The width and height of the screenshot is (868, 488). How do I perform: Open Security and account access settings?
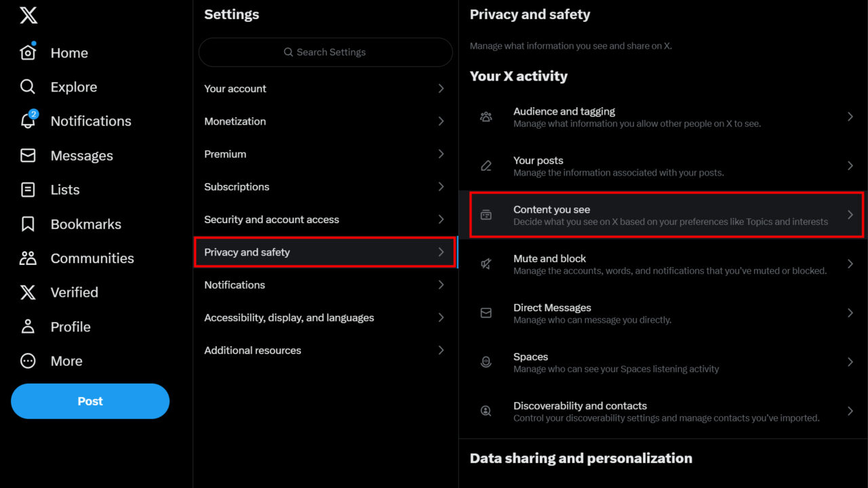271,220
